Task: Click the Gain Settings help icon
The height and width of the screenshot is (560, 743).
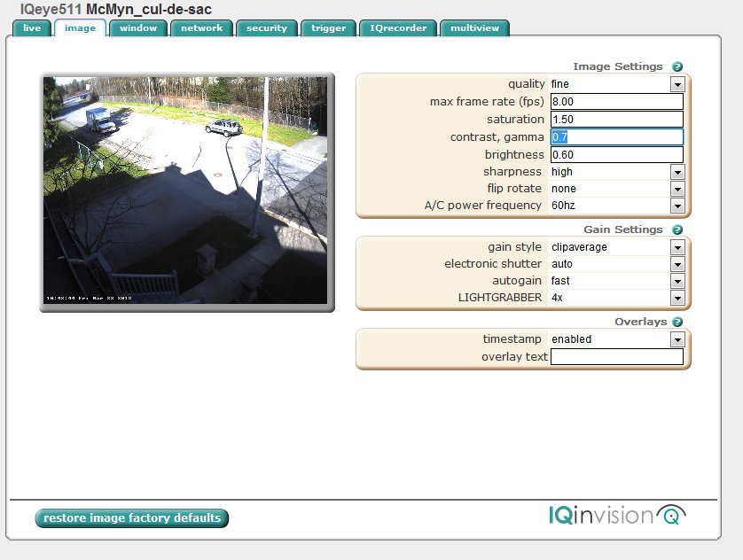Action: tap(677, 229)
